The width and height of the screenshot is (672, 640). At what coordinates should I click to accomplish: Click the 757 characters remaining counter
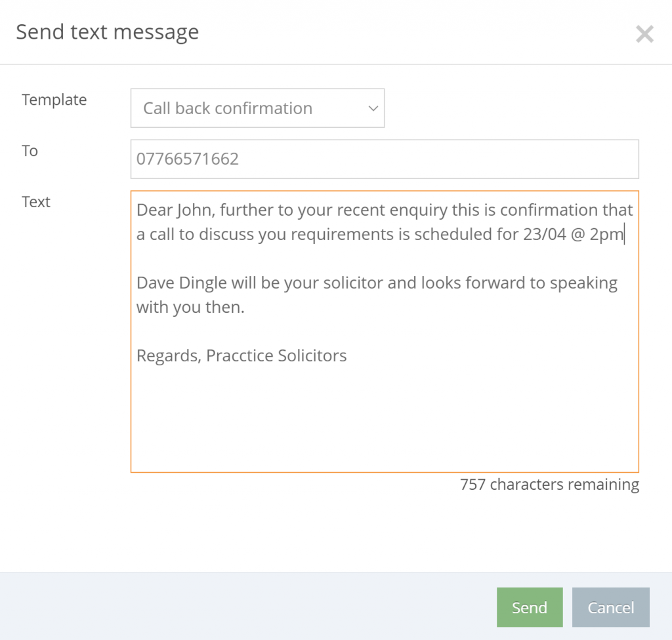point(549,485)
